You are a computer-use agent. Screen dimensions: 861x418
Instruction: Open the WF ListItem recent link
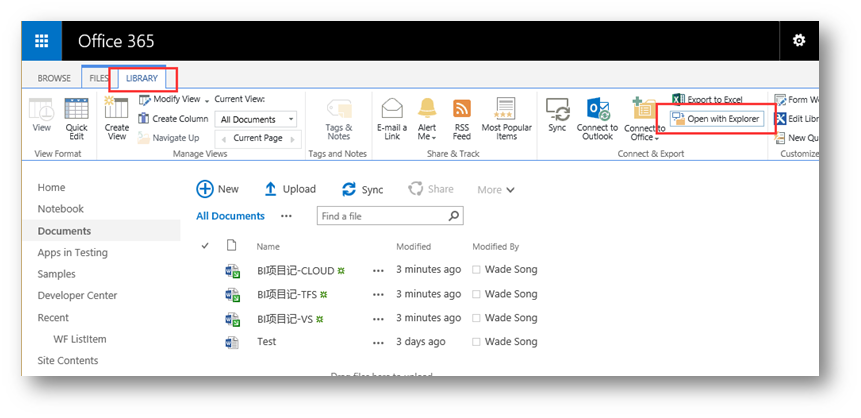[x=80, y=339]
